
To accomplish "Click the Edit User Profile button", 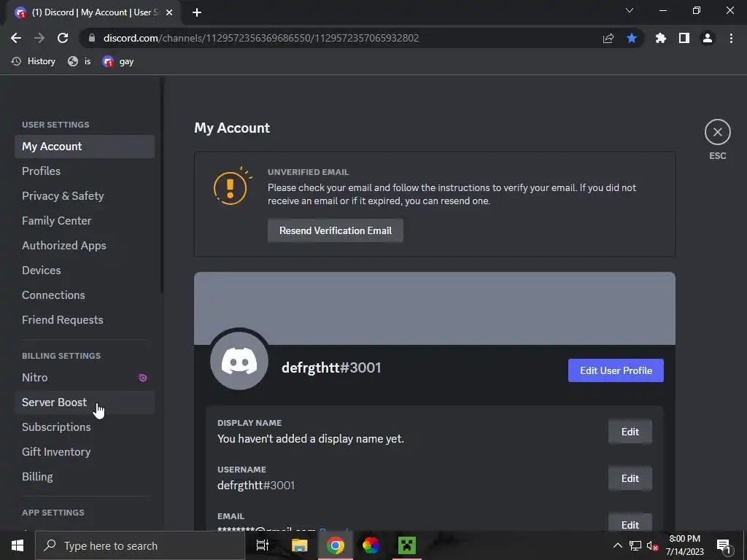I will tap(616, 370).
